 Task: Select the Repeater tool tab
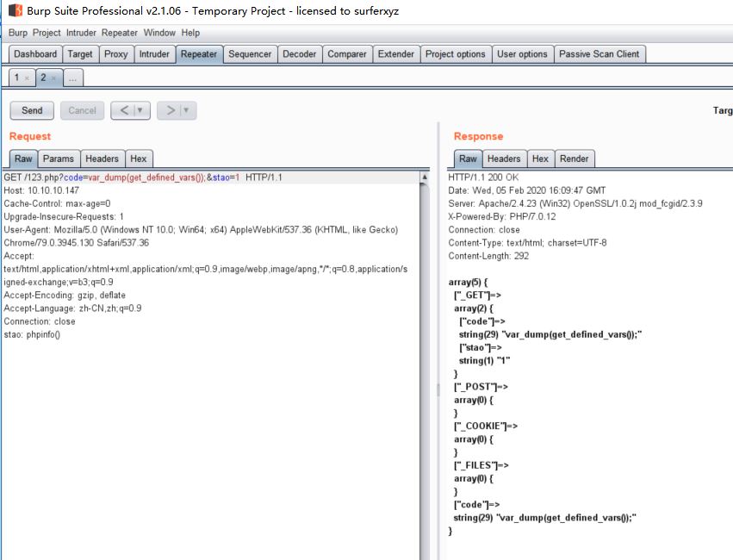199,54
